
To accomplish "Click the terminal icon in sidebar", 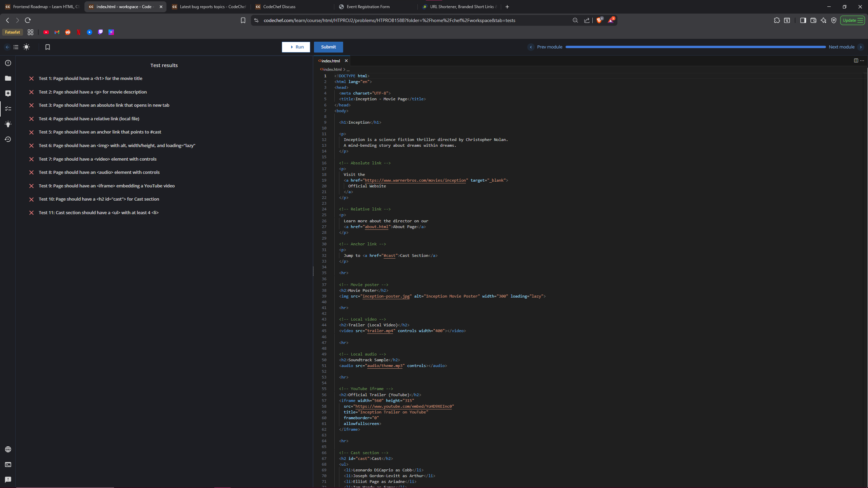I will (8, 465).
